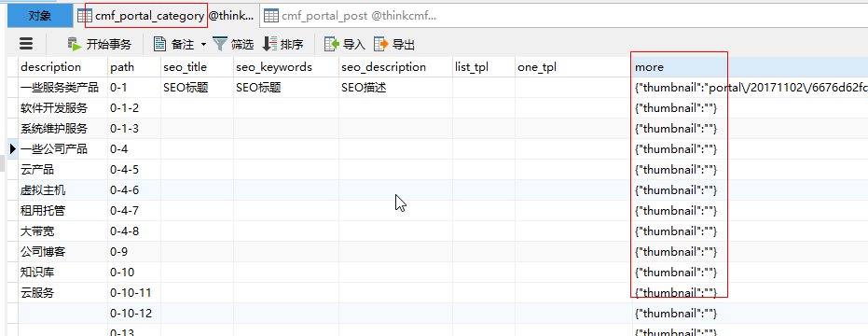Click the path cell 0-1
The height and width of the screenshot is (336, 868).
(134, 88)
